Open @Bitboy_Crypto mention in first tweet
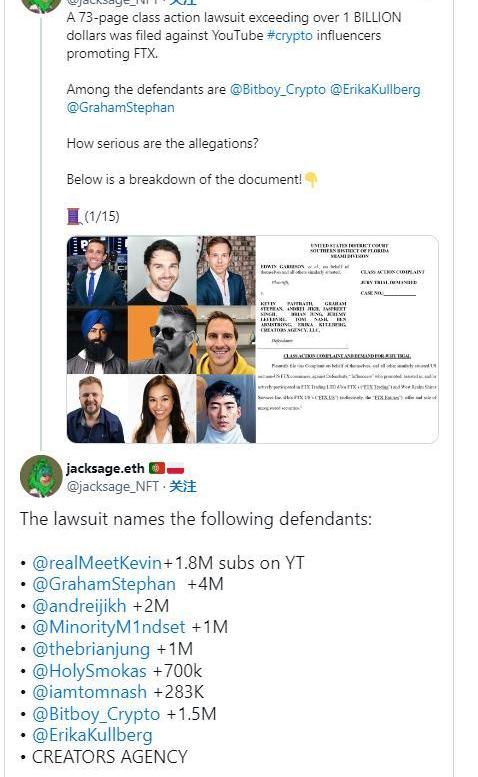478x777 pixels. (x=278, y=90)
